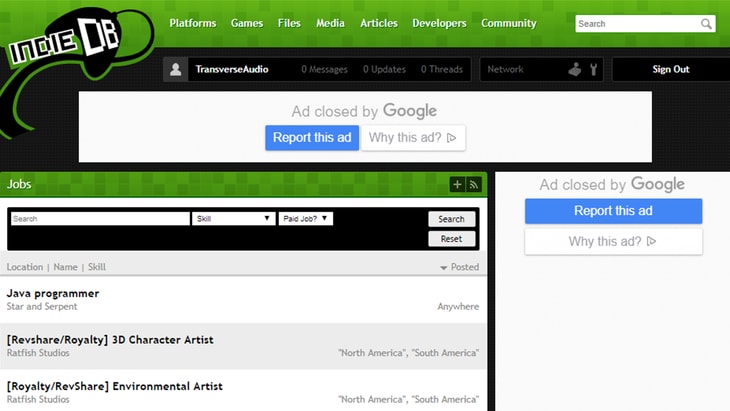Click the AdChoices icon in sidebar Why this ad

pos(651,241)
